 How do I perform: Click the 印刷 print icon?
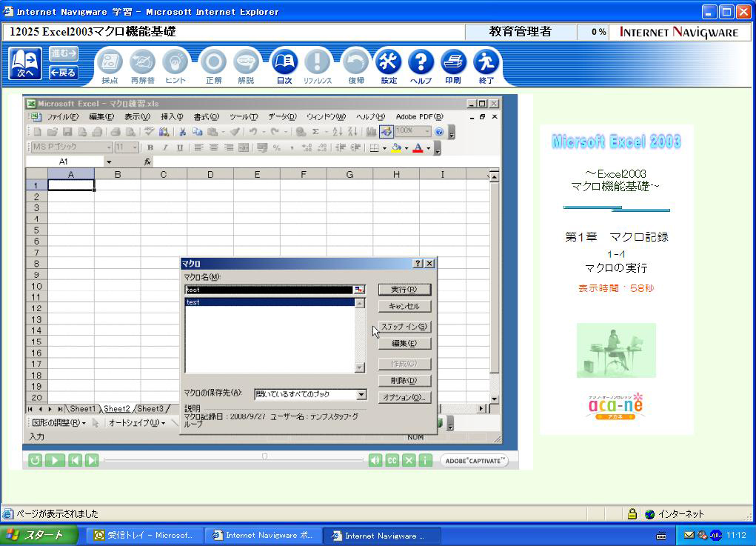(x=453, y=64)
